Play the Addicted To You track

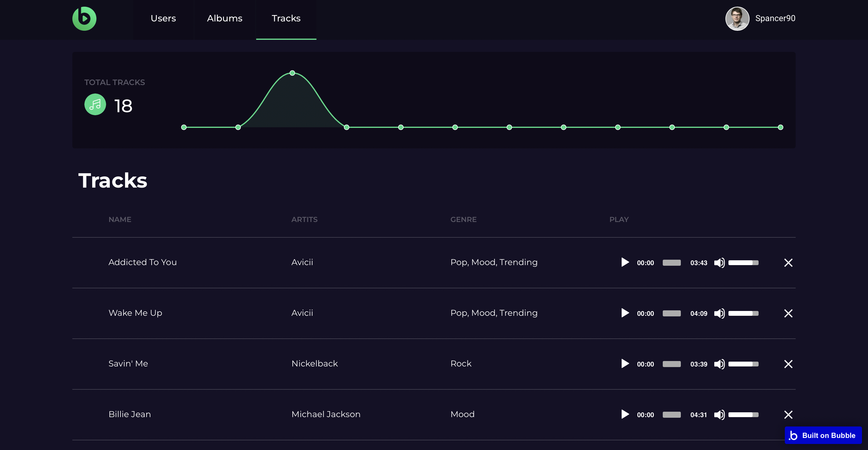(625, 262)
